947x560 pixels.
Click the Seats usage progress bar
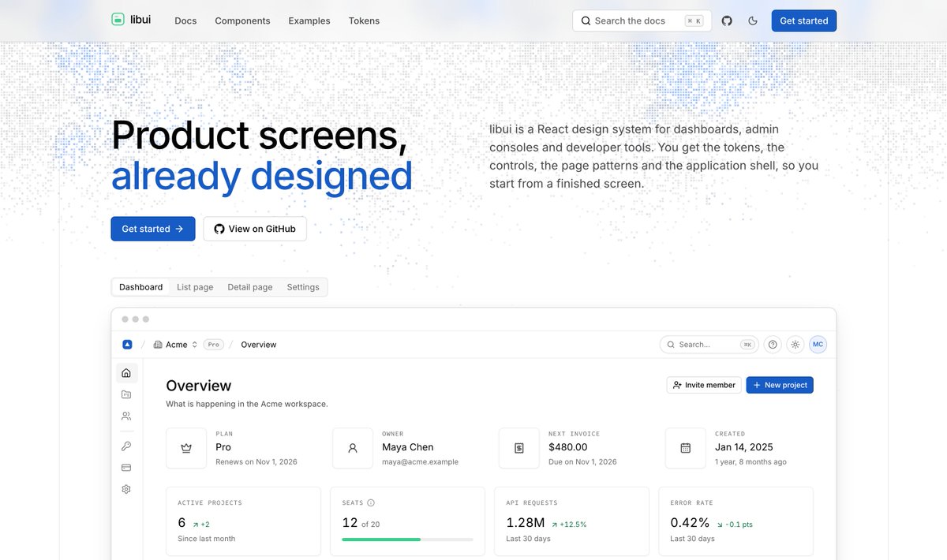[407, 539]
